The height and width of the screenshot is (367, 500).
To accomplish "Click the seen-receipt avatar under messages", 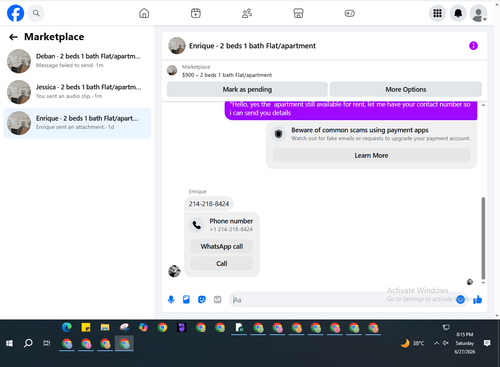I will pos(470,282).
